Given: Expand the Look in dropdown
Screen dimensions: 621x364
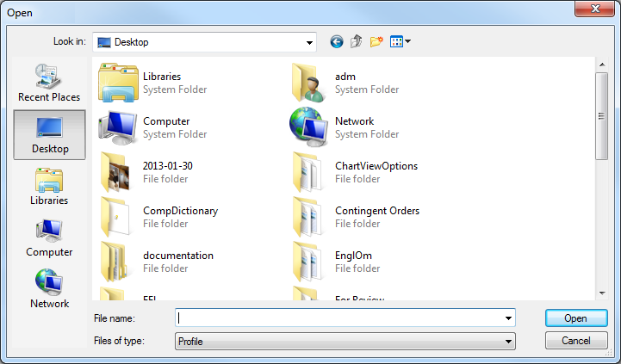Looking at the screenshot, I should [309, 41].
